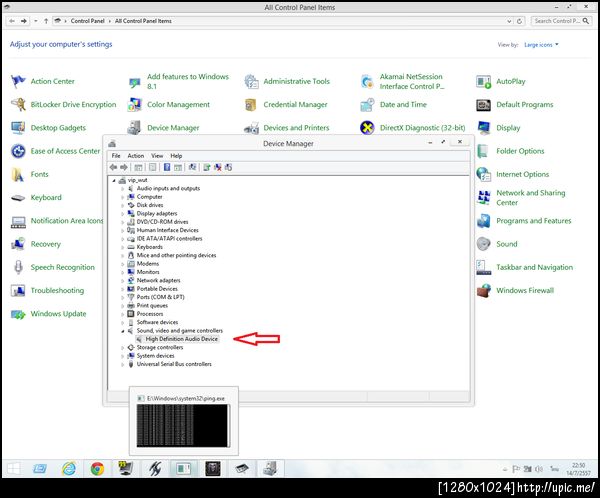Open Windows Firewall icon
Screen dimensions: 600x498
[x=484, y=291]
